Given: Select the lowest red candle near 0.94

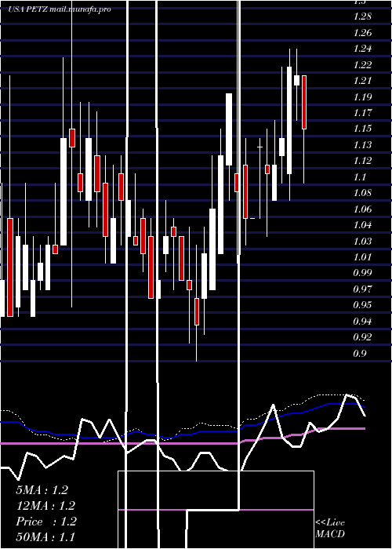Looking at the screenshot, I should pyautogui.click(x=197, y=311).
